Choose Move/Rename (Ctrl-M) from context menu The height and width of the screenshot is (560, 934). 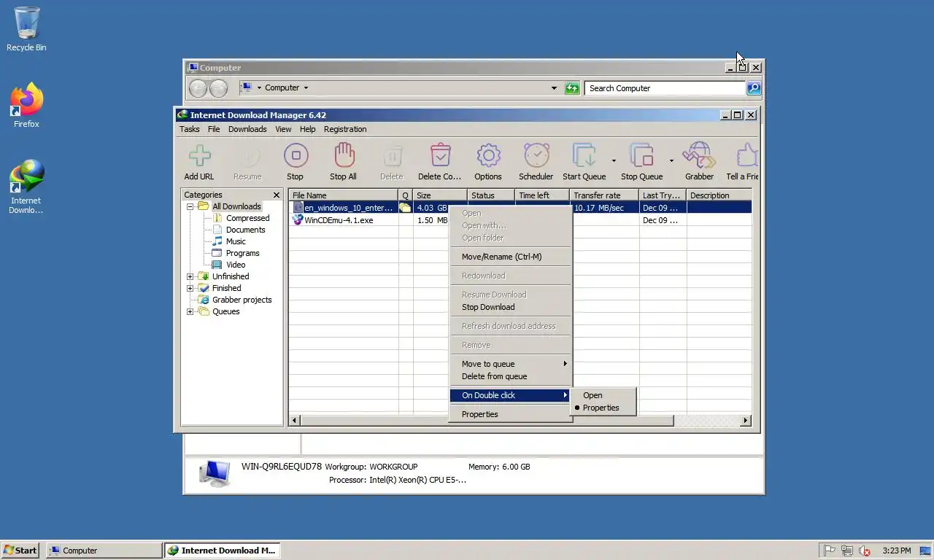tap(509, 257)
